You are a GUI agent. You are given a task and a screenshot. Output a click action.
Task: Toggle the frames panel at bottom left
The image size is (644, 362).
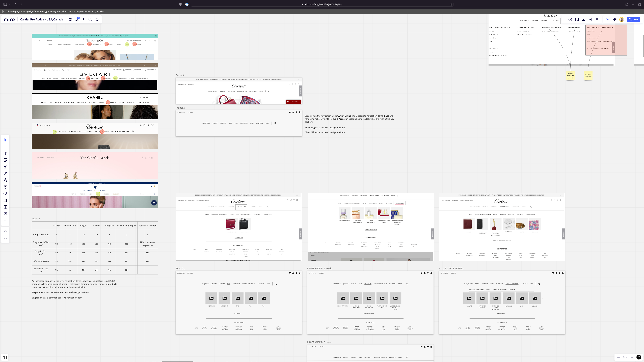click(x=5, y=357)
